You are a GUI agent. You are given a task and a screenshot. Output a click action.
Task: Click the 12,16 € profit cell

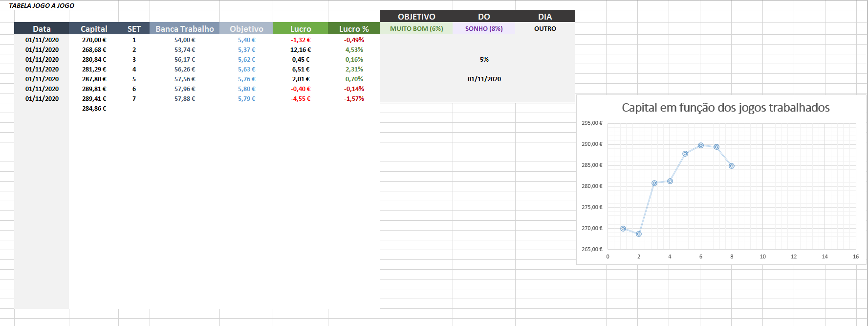301,49
